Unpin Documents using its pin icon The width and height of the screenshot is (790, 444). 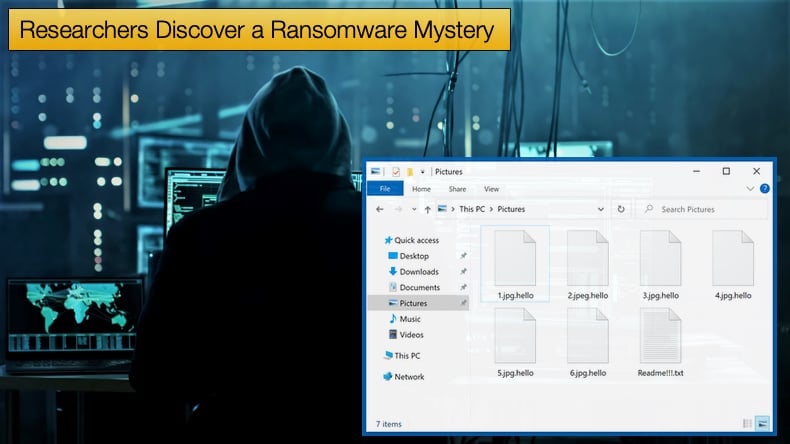(x=463, y=287)
